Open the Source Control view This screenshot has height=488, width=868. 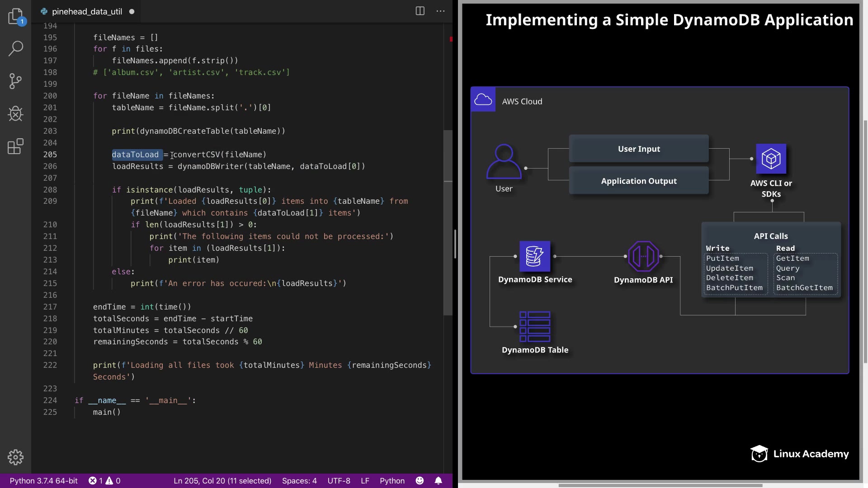click(15, 81)
